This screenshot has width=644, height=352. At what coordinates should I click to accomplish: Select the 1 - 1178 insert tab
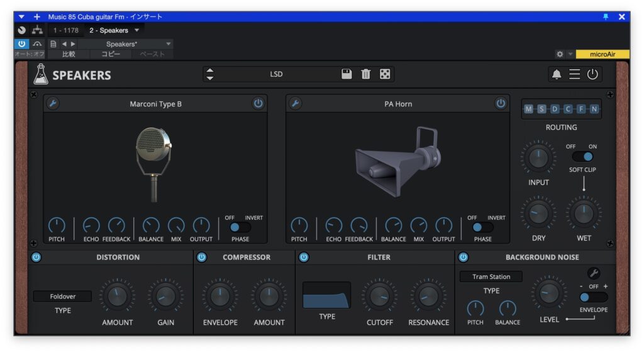click(66, 30)
